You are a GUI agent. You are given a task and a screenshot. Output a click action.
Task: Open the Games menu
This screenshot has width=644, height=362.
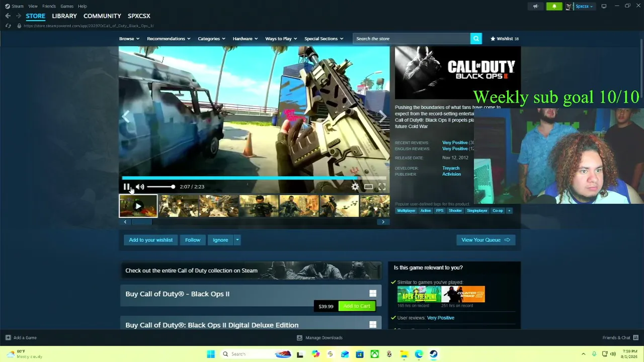[x=67, y=6]
